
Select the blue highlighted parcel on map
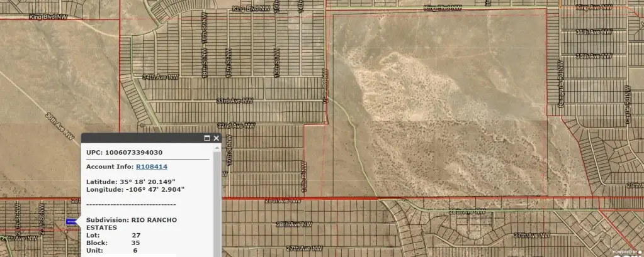pyautogui.click(x=71, y=221)
